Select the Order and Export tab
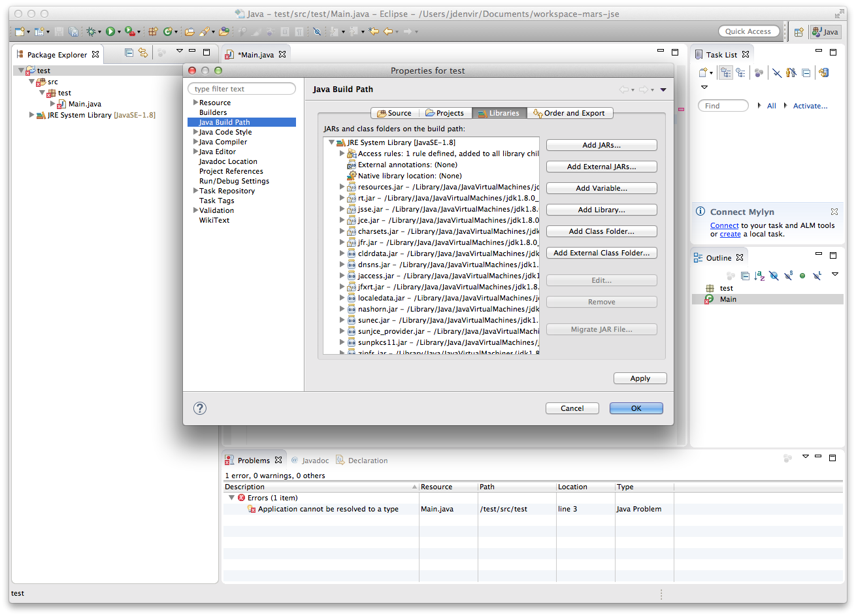856x616 pixels. [570, 113]
